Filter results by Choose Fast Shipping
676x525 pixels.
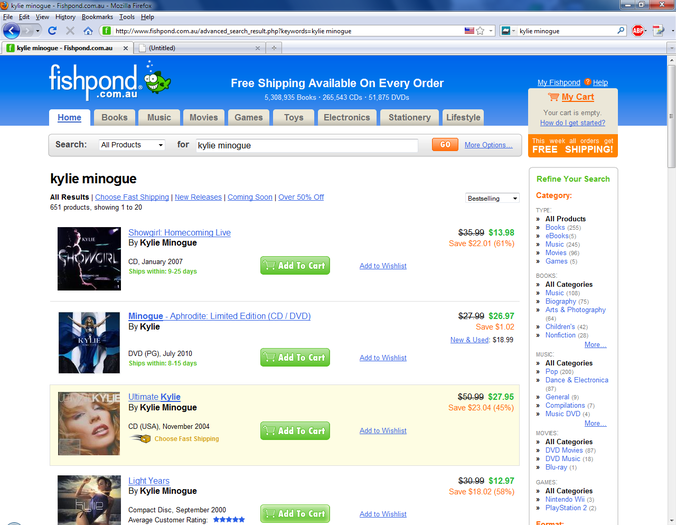pos(132,197)
